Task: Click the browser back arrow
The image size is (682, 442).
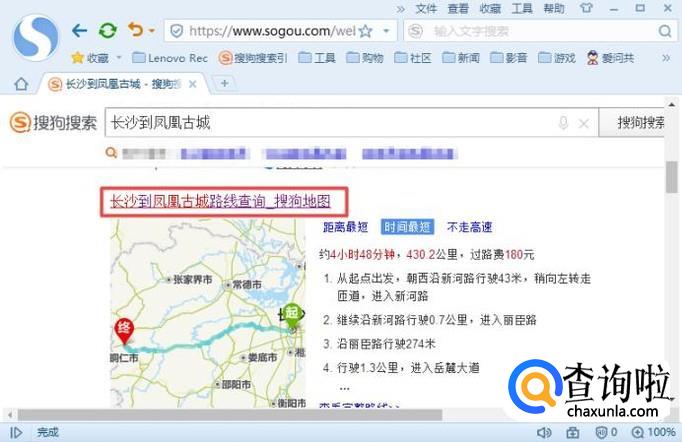Action: (80, 31)
